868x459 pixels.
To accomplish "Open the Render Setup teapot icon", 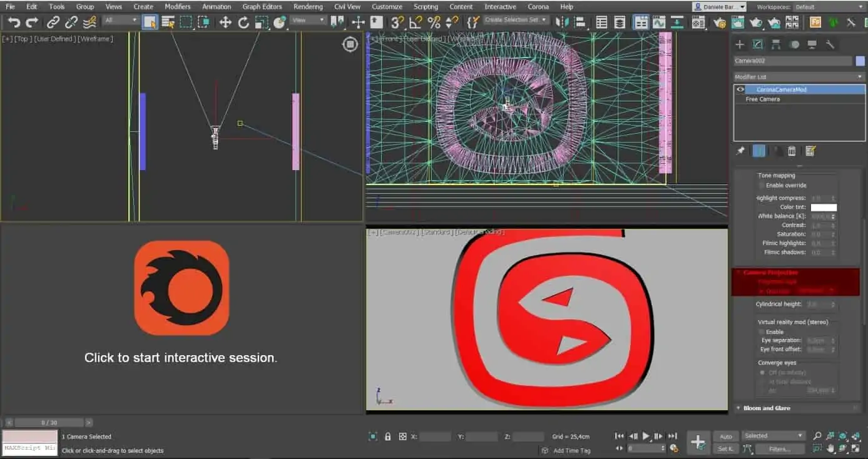I will coord(719,23).
